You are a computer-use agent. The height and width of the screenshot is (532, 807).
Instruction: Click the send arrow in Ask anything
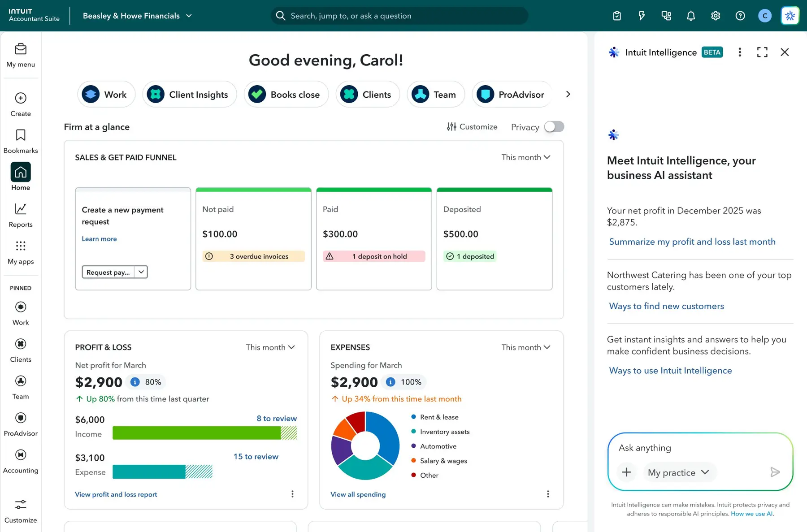pos(775,472)
